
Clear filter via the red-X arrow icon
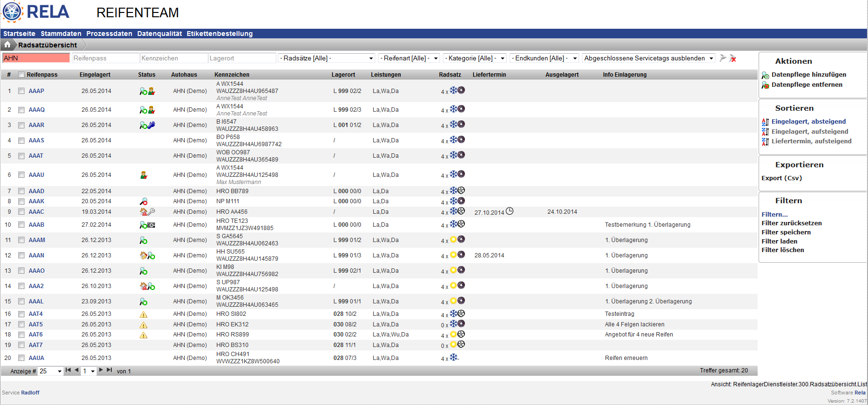coord(733,58)
